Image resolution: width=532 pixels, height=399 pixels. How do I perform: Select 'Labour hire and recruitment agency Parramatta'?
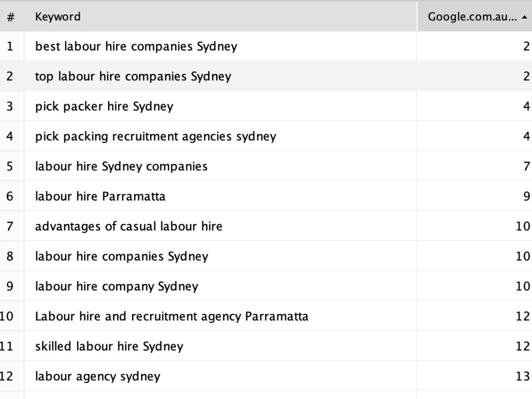(172, 317)
